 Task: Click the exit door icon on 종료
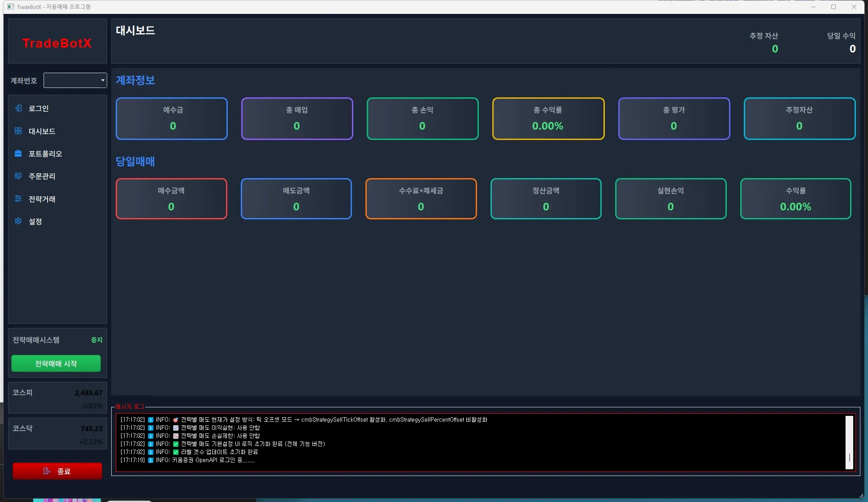coord(46,471)
